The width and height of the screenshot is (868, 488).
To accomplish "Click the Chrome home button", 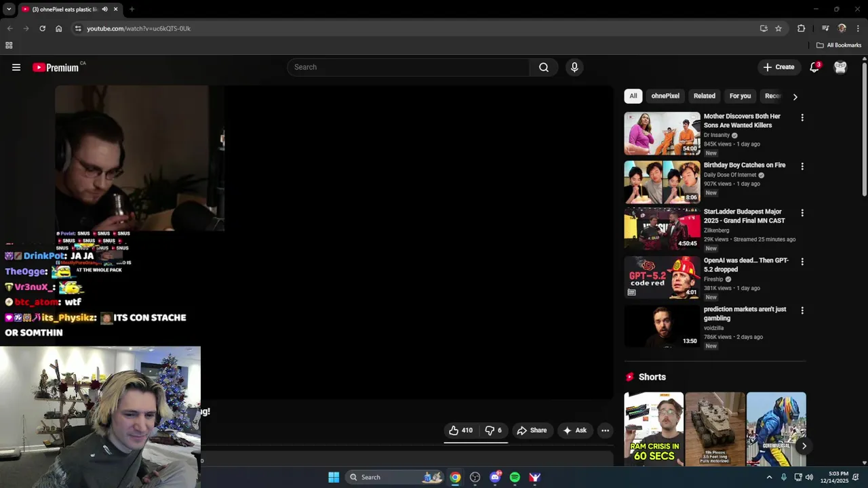I will pyautogui.click(x=58, y=28).
